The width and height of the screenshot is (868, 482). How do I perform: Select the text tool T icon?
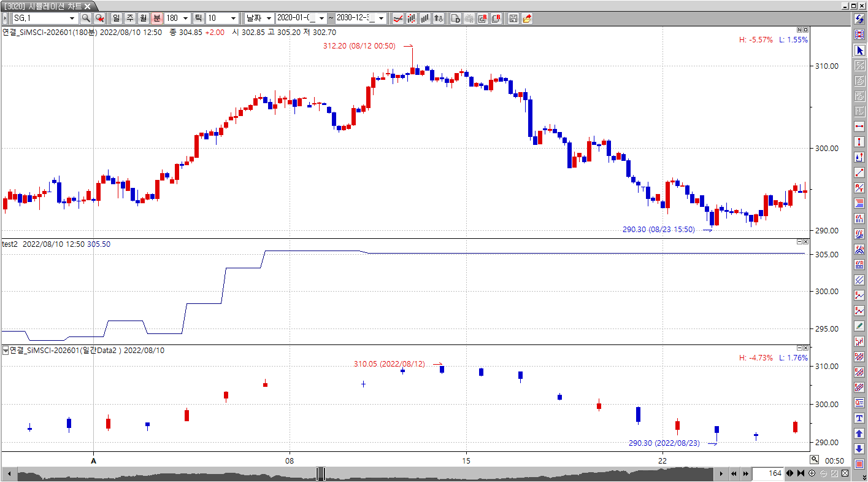tap(859, 418)
